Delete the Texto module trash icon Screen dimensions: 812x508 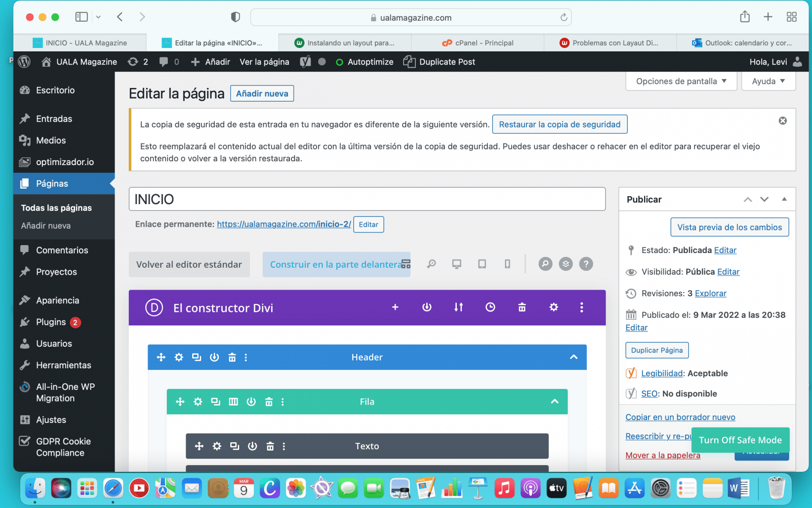tap(270, 446)
